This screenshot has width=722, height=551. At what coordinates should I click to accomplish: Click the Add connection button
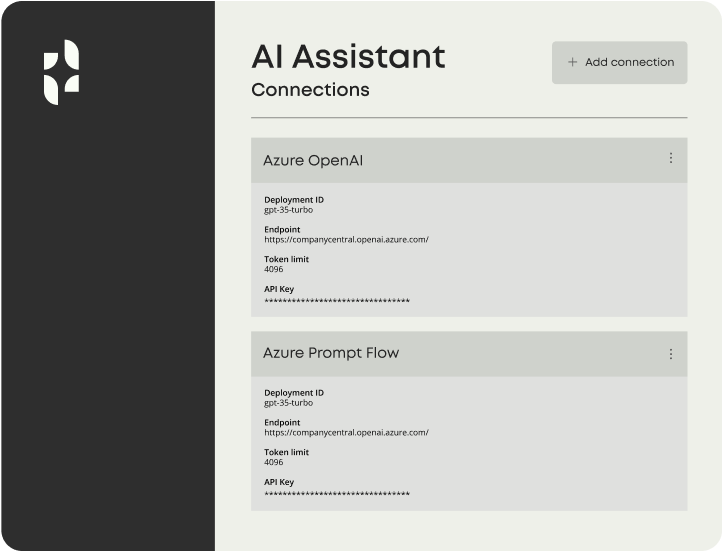(x=619, y=63)
